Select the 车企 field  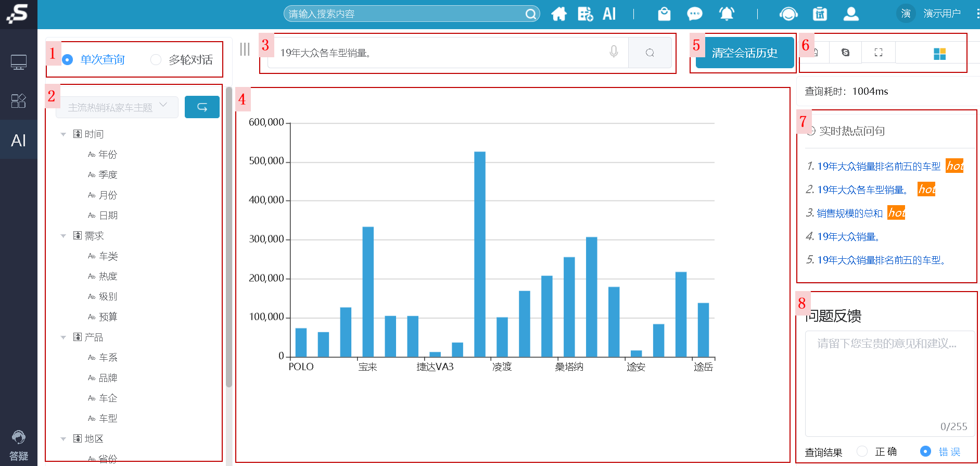click(x=108, y=398)
